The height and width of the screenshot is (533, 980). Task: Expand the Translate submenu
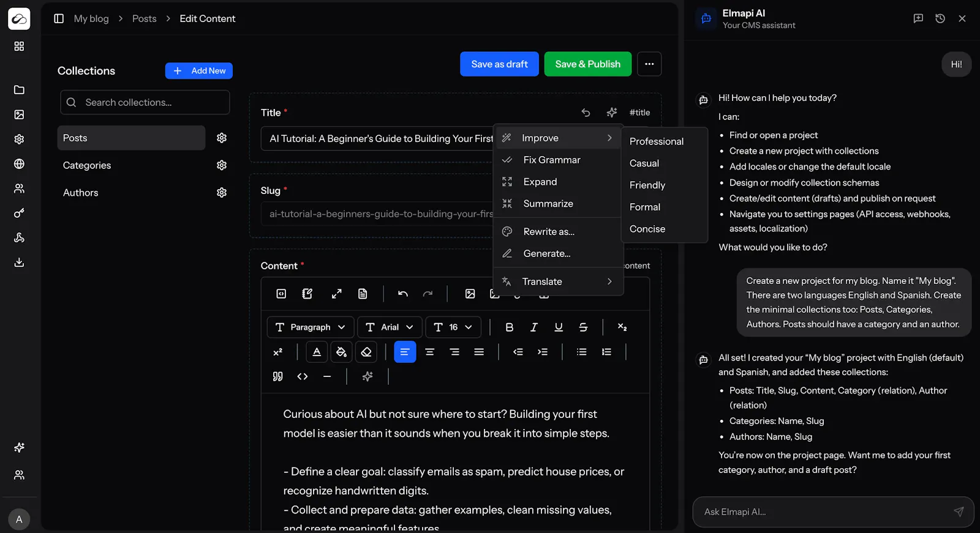pos(558,281)
